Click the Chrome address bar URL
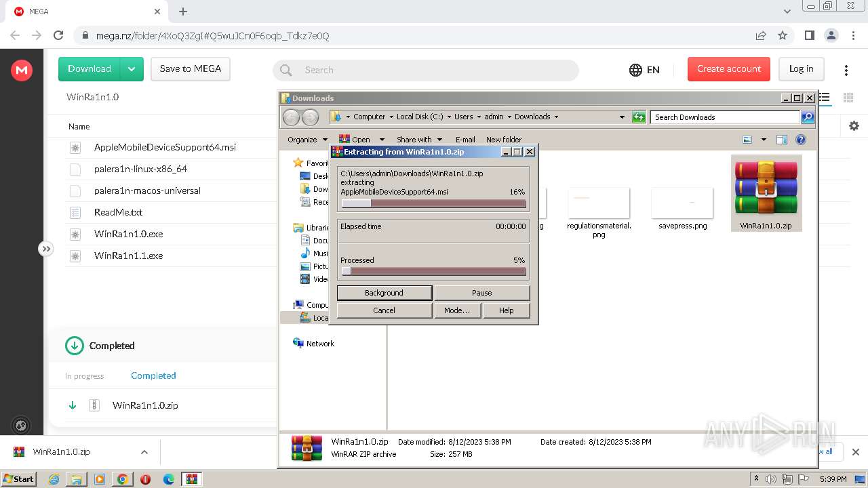The width and height of the screenshot is (868, 488). [x=212, y=36]
